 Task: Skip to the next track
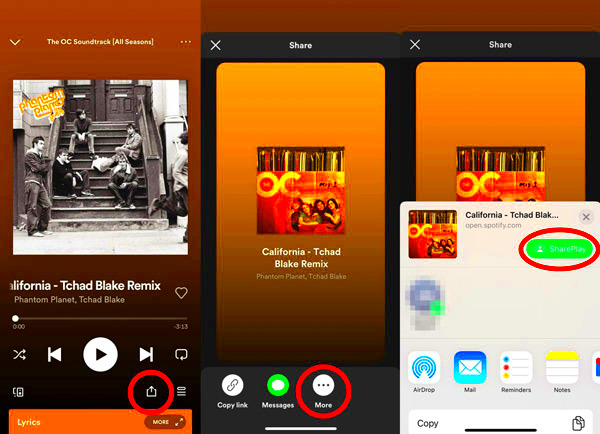click(x=146, y=354)
